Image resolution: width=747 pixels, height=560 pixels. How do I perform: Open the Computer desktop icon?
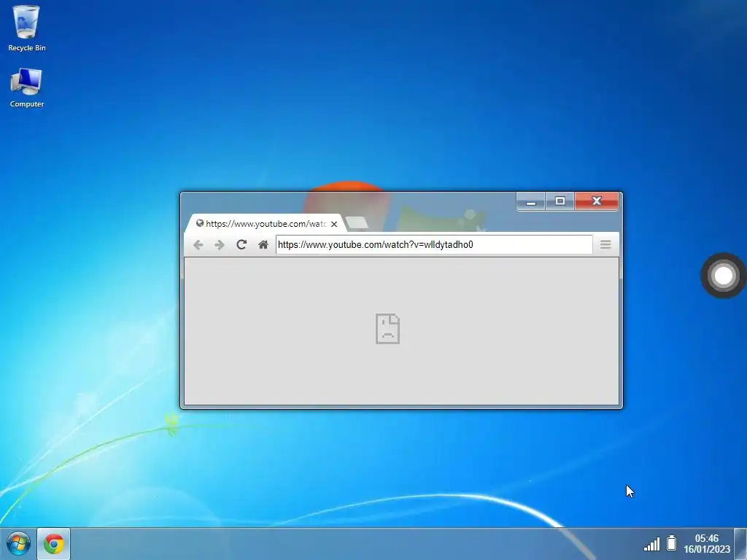[x=27, y=87]
